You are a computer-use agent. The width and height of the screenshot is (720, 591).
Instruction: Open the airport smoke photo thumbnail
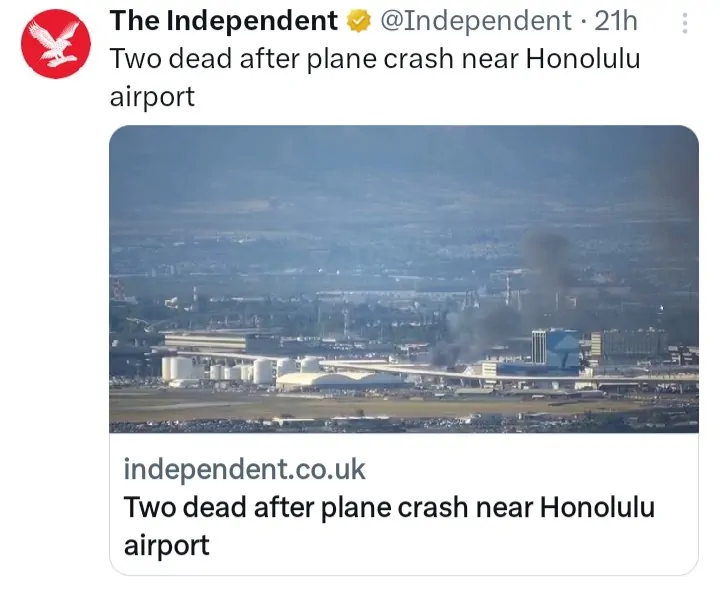pyautogui.click(x=403, y=279)
